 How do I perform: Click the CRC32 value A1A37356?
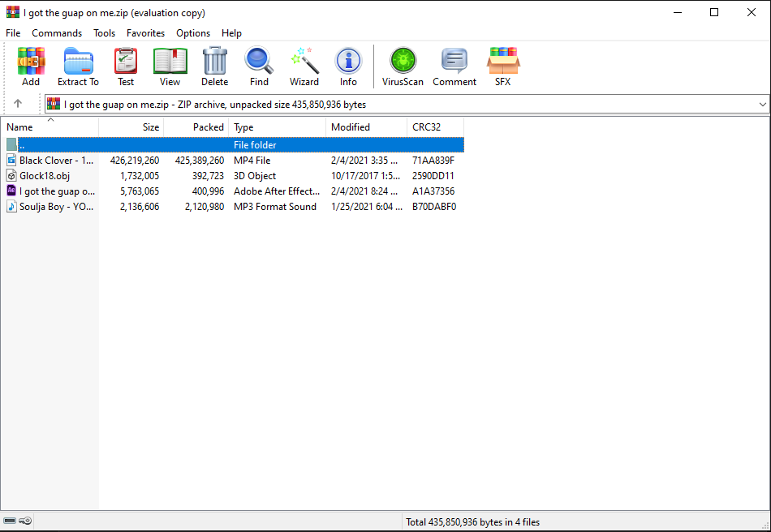point(433,191)
